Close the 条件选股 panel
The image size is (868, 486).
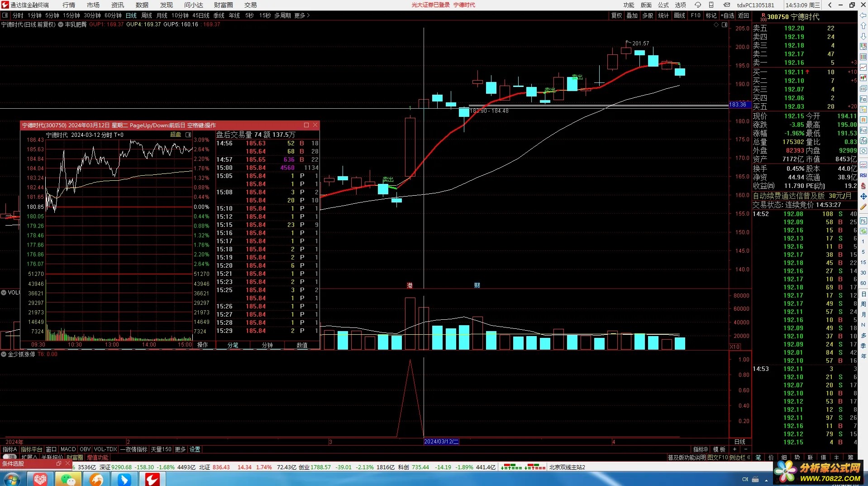68,464
